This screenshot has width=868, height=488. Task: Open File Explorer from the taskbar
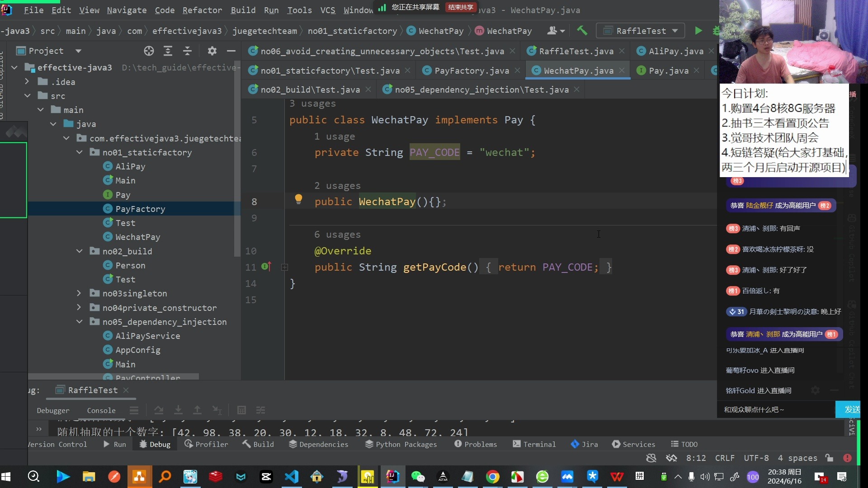[89, 477]
